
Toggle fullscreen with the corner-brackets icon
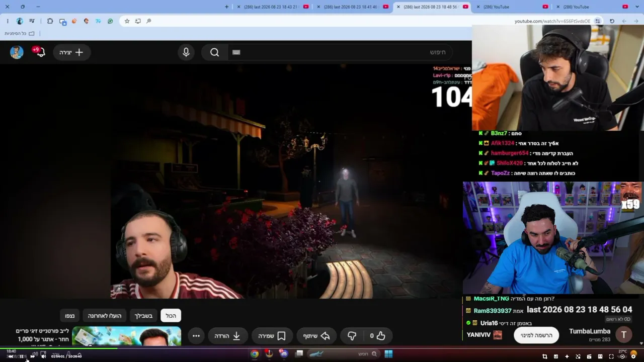pyautogui.click(x=611, y=356)
